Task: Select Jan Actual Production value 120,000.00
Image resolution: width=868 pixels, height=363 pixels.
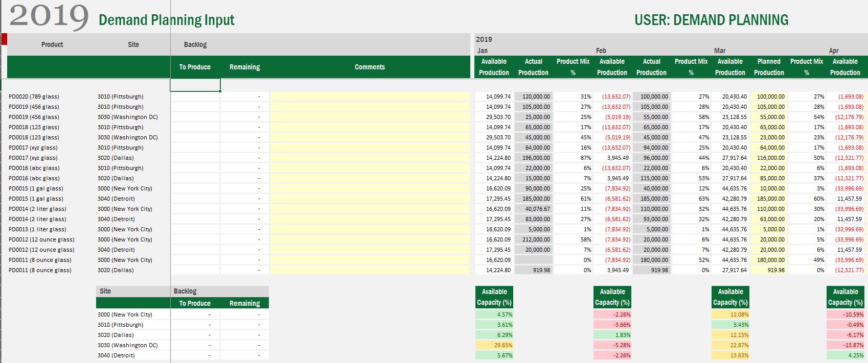Action: pyautogui.click(x=533, y=96)
